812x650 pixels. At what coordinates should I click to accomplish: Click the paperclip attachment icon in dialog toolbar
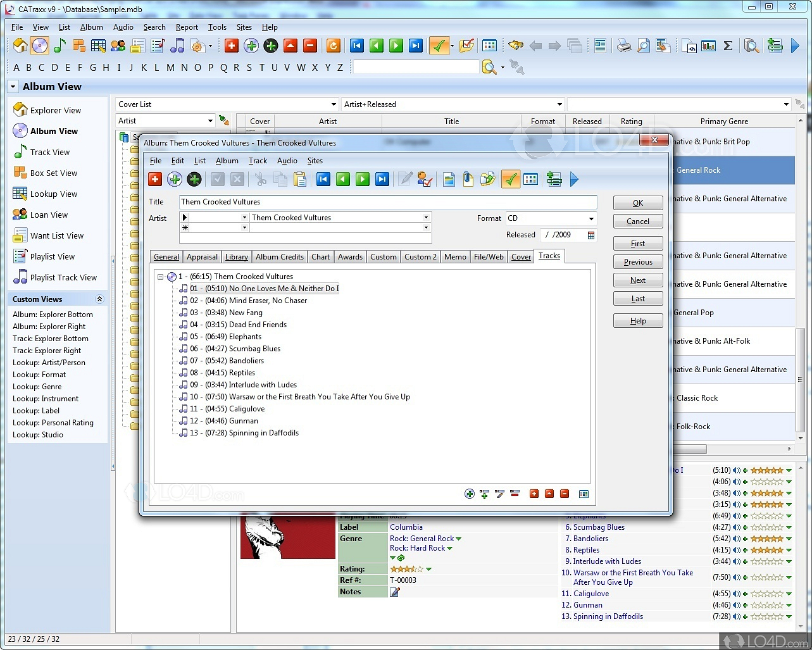[468, 180]
